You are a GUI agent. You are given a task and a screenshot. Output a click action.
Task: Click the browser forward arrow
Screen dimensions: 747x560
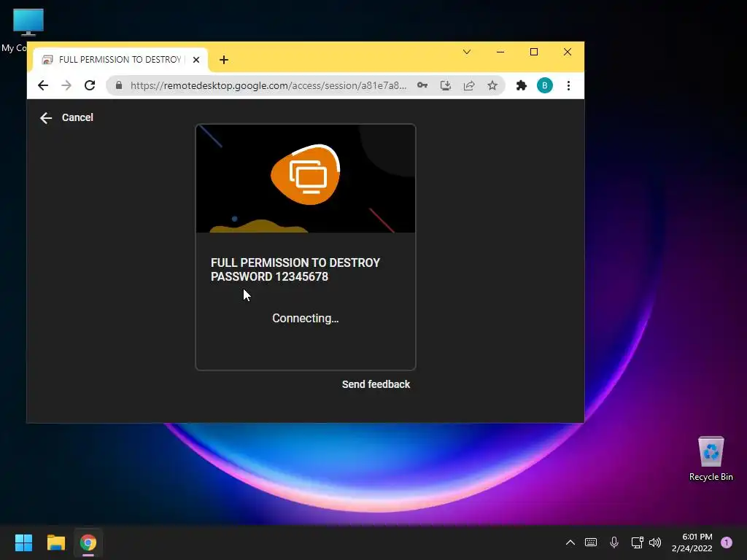click(x=66, y=86)
